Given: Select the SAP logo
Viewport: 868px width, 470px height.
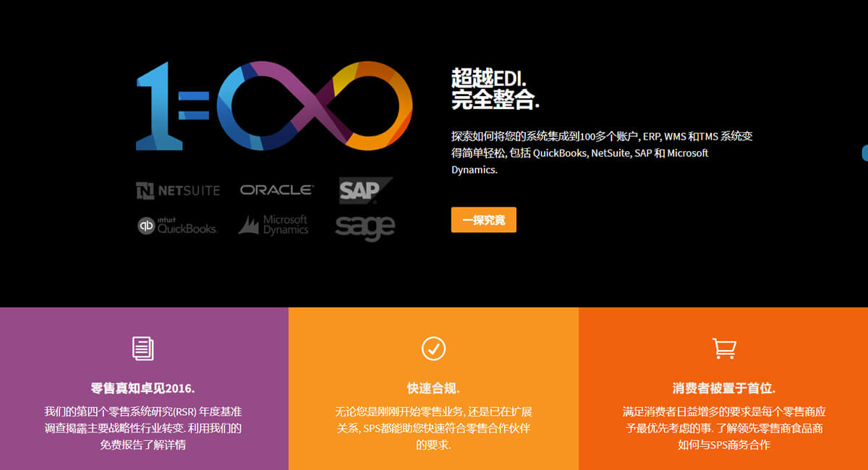Looking at the screenshot, I should [365, 190].
